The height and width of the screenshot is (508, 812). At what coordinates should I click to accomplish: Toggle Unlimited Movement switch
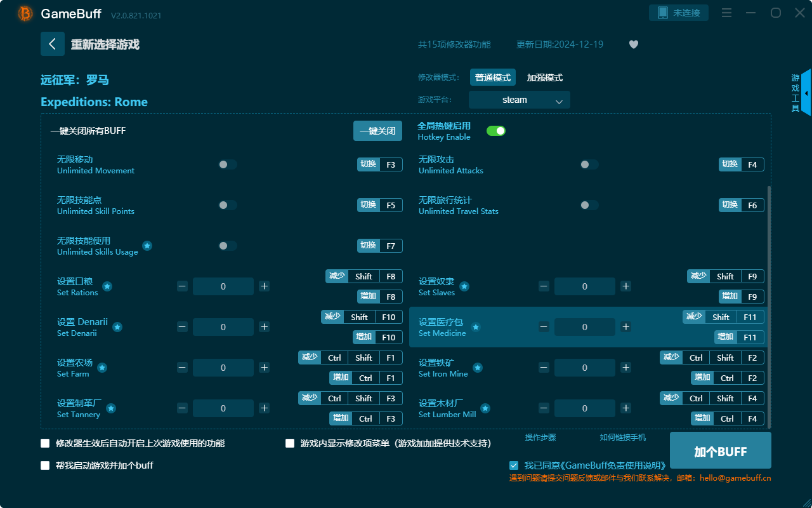pyautogui.click(x=227, y=164)
